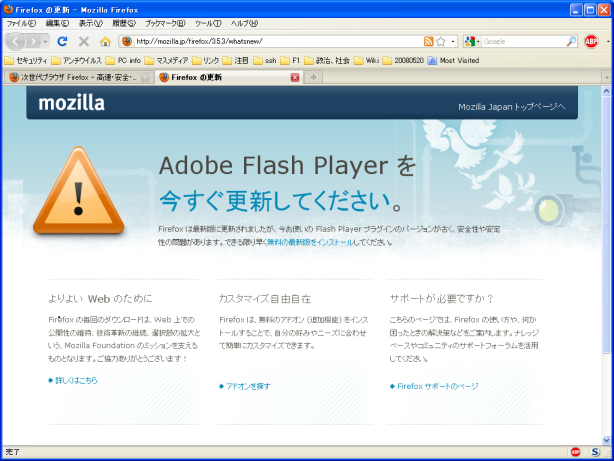Click the Adblock Plus status bar icon
Image resolution: width=614 pixels, height=461 pixels.
(576, 452)
